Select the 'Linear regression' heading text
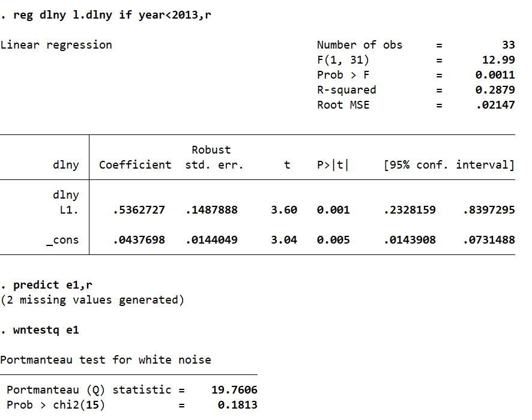Screen dimensions: 532x420 tap(56, 45)
